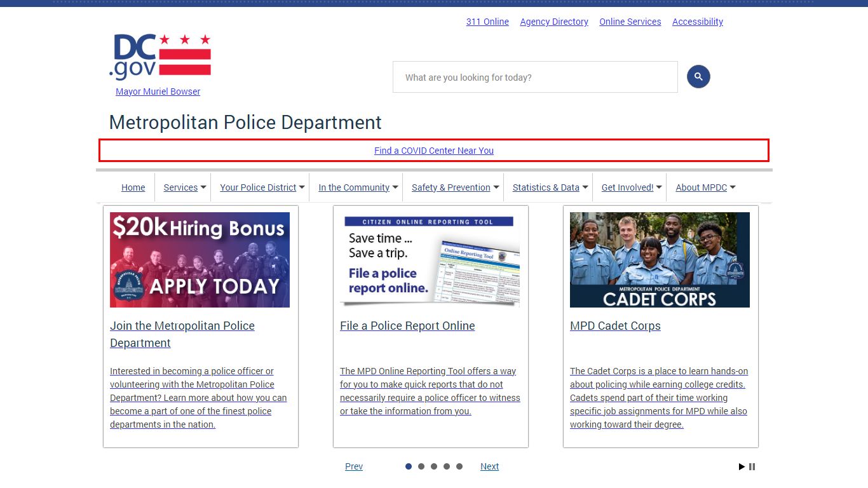The width and height of the screenshot is (868, 488).
Task: Open the 311 Online link
Action: [487, 22]
